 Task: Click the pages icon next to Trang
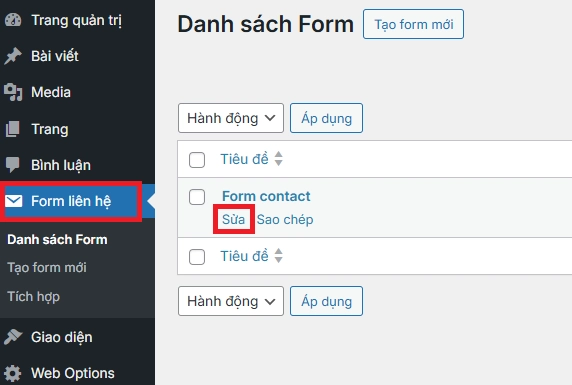click(13, 129)
